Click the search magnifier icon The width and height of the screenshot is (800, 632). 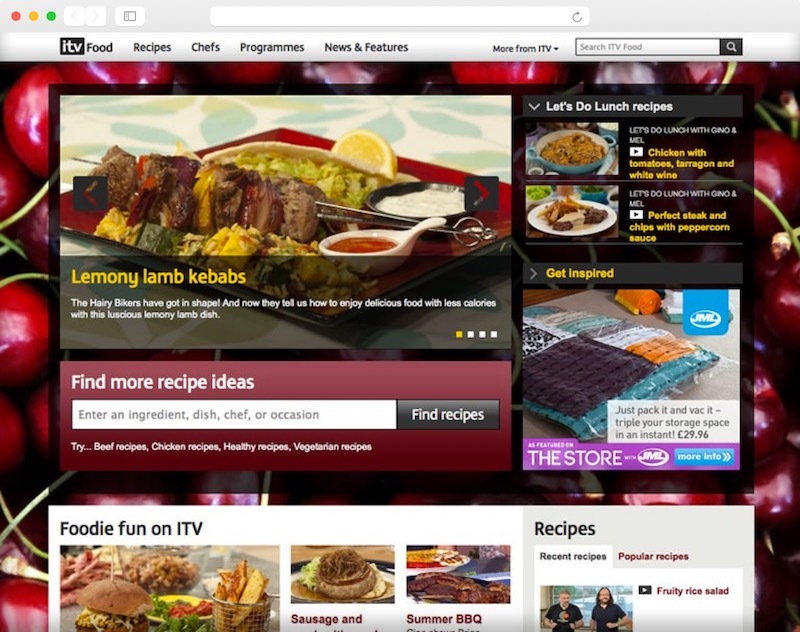coord(731,47)
